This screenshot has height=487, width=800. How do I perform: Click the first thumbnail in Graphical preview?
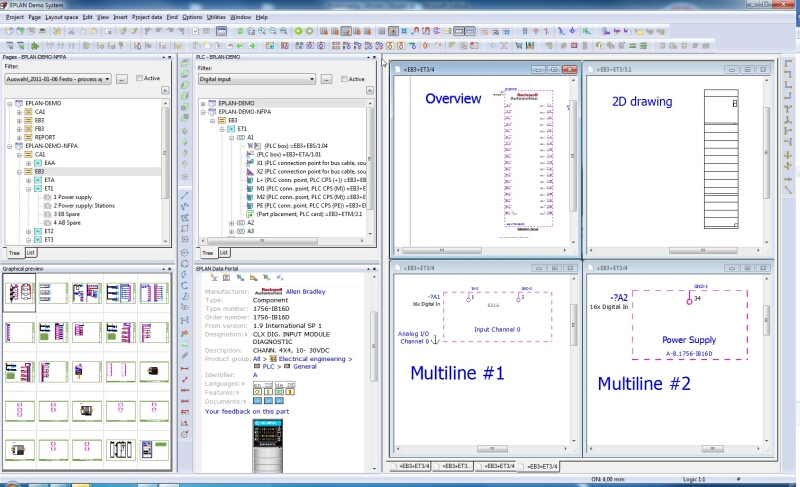19,292
